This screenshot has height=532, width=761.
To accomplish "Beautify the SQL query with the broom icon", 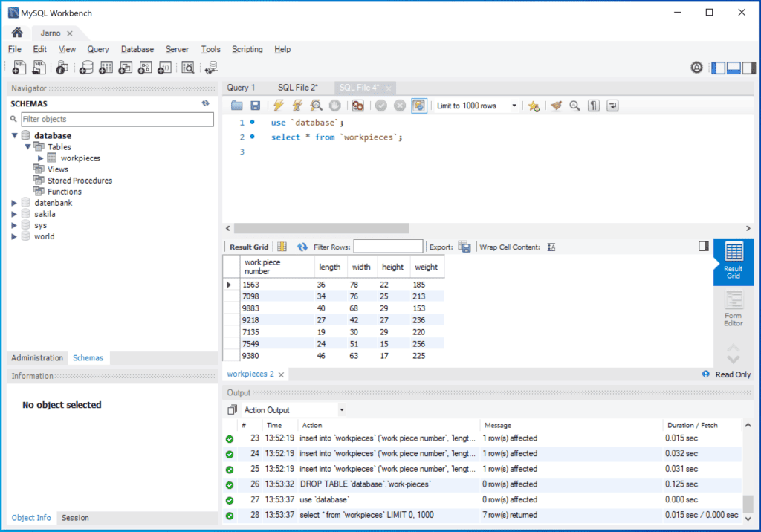I will 556,105.
